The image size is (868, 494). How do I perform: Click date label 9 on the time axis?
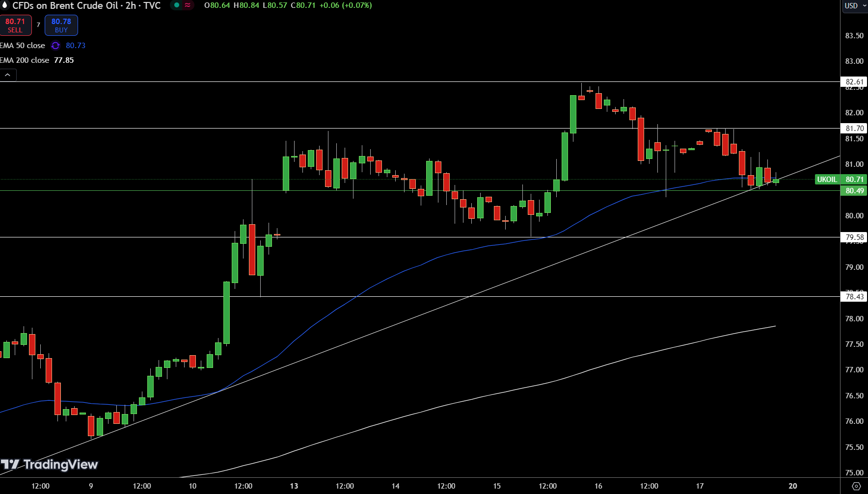coord(91,486)
